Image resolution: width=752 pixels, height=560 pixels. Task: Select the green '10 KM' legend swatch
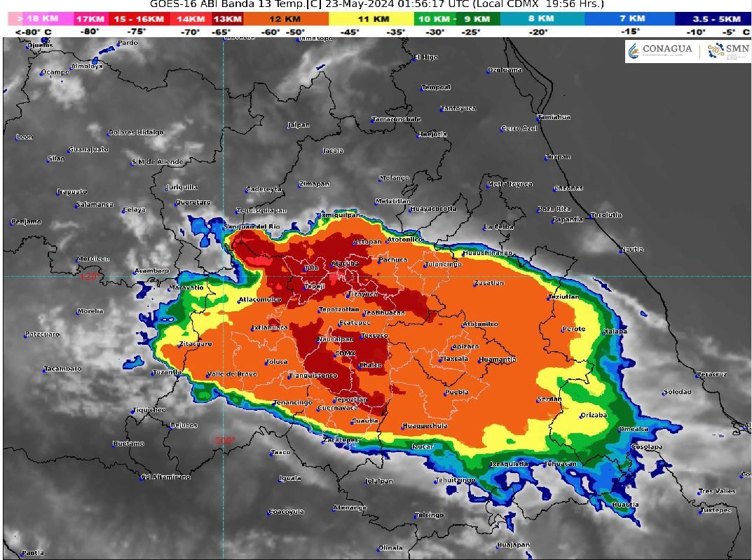(x=435, y=19)
